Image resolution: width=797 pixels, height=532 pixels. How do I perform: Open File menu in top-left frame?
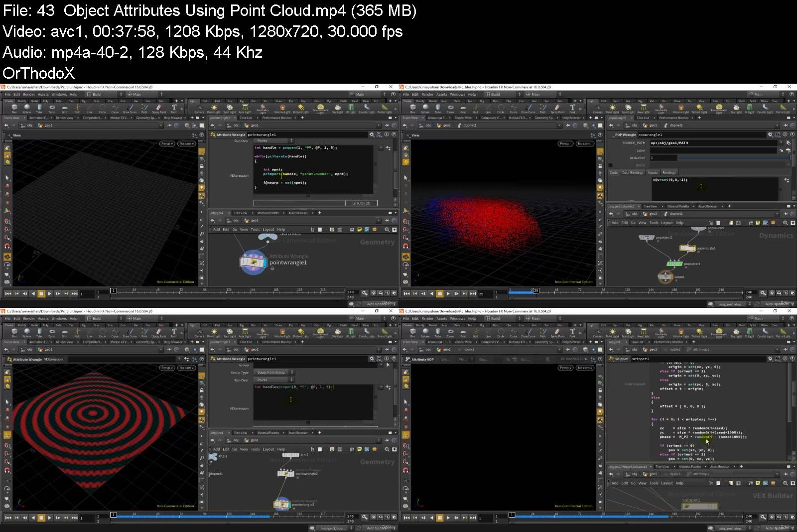[x=7, y=94]
